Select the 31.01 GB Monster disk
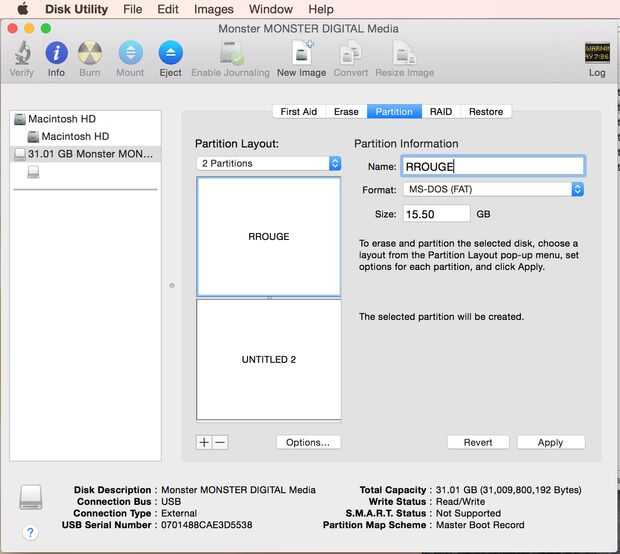The width and height of the screenshot is (620, 554). click(85, 154)
